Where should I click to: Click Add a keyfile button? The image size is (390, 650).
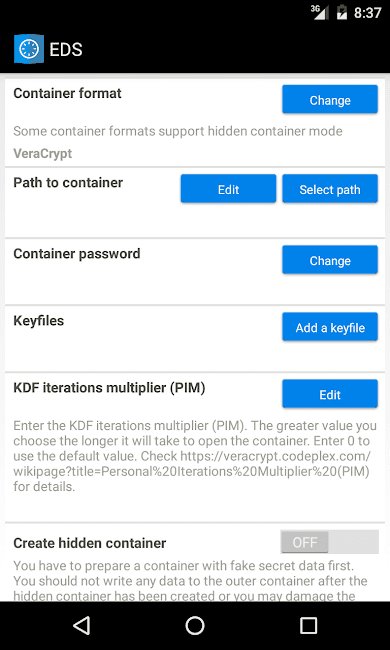(x=330, y=327)
